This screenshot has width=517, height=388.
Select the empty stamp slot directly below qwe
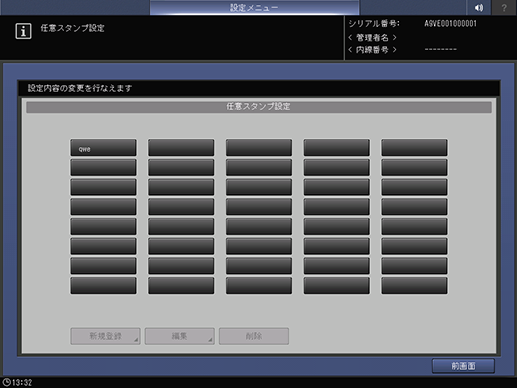click(x=103, y=167)
